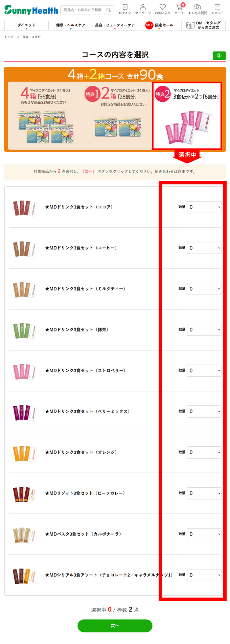Set ベリーミックス quantity above zero
The image size is (230, 644).
pos(204,411)
